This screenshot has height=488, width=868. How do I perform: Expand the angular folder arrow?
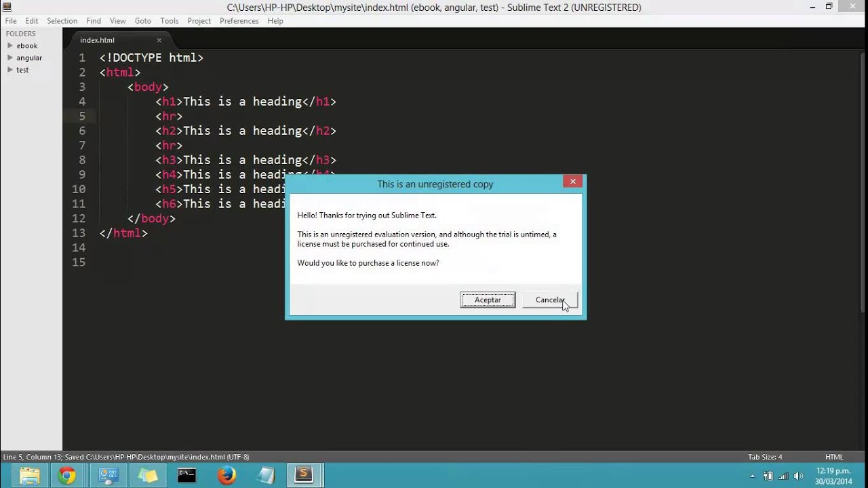click(10, 58)
